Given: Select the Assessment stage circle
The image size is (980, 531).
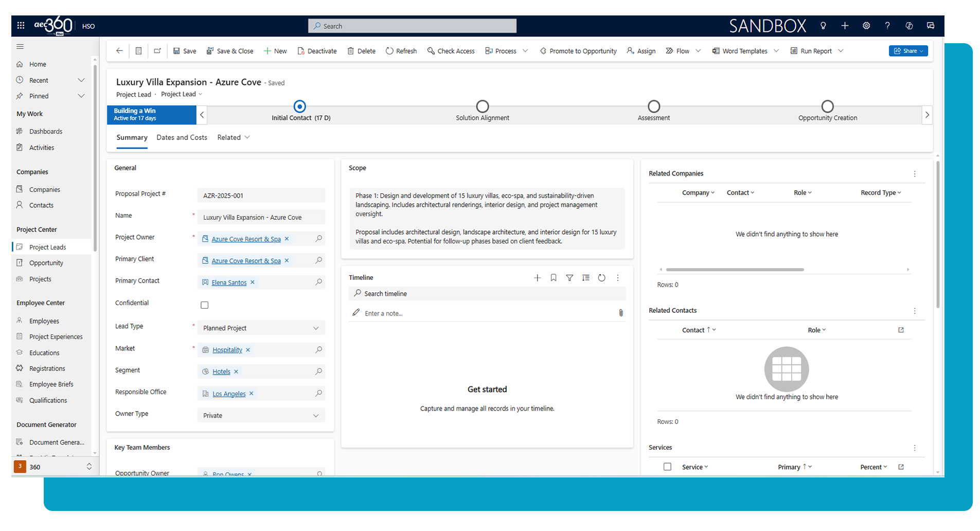Looking at the screenshot, I should [654, 107].
